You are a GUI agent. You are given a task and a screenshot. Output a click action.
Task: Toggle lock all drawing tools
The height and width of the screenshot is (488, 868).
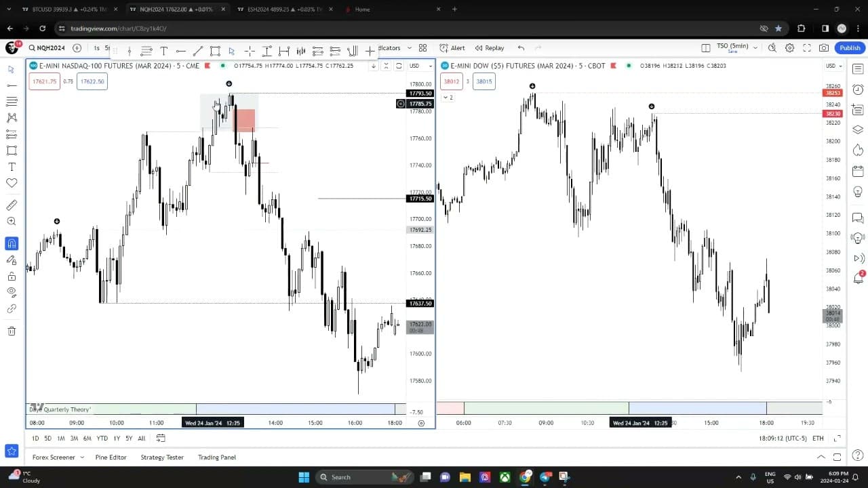[x=12, y=276]
